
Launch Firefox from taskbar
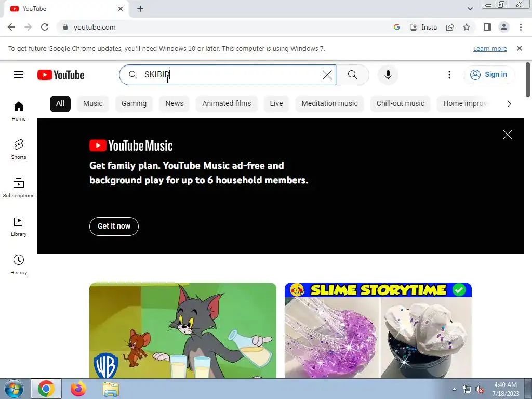click(78, 389)
